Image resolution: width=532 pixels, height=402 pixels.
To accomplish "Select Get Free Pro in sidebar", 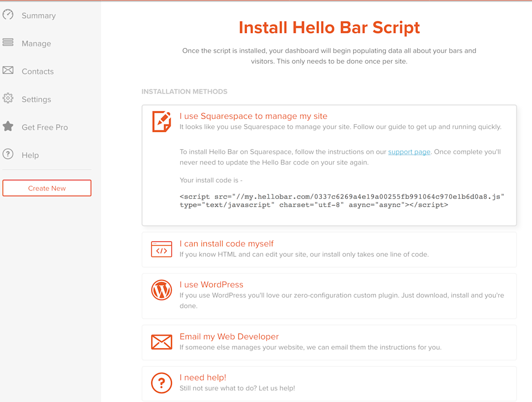I will tap(45, 127).
